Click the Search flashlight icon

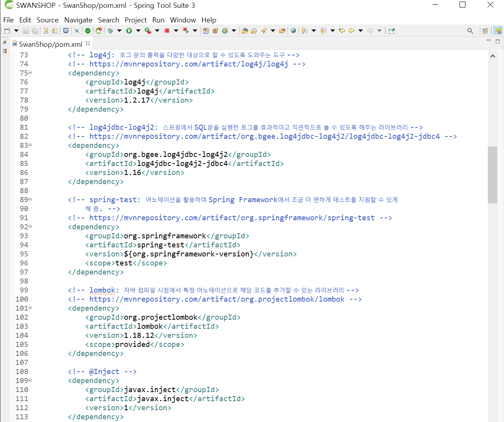[264, 31]
